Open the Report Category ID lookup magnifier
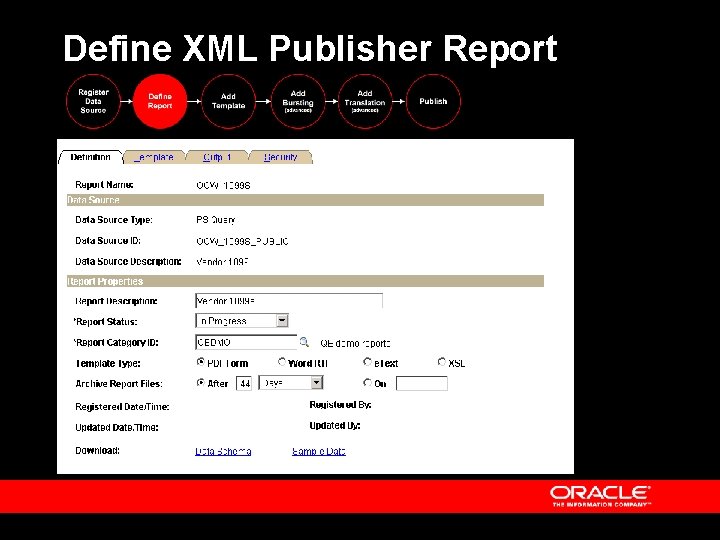The height and width of the screenshot is (540, 720). 304,342
